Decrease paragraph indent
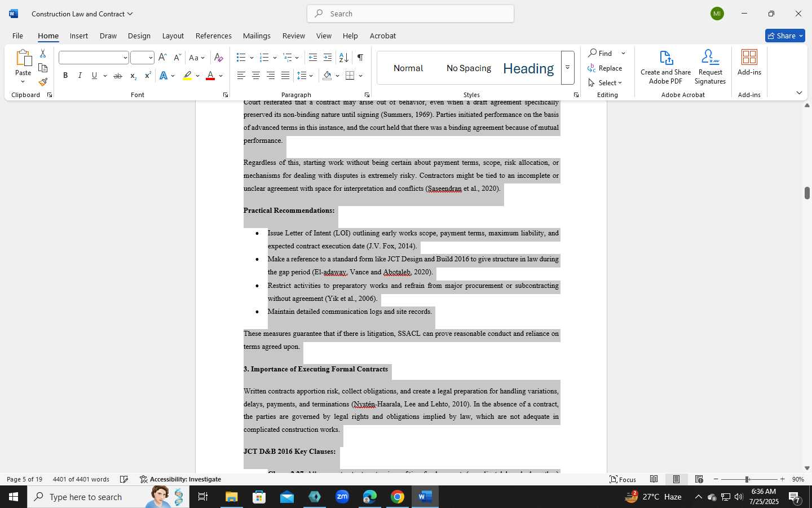The width and height of the screenshot is (812, 508). click(313, 58)
